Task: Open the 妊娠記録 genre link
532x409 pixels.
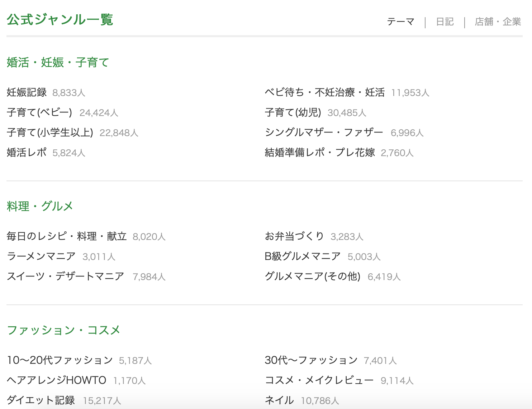Action: 27,92
